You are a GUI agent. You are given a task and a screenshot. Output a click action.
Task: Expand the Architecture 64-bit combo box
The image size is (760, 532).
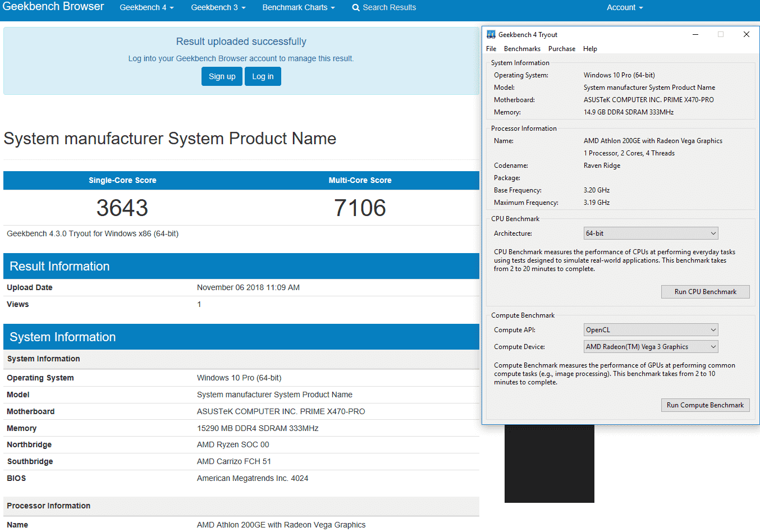[651, 233]
